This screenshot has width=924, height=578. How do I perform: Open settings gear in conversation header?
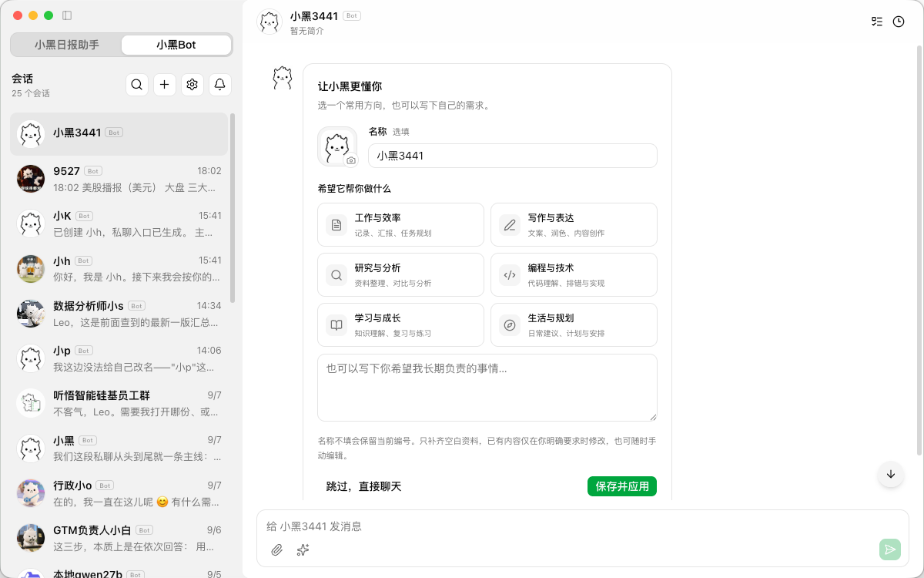pos(192,85)
